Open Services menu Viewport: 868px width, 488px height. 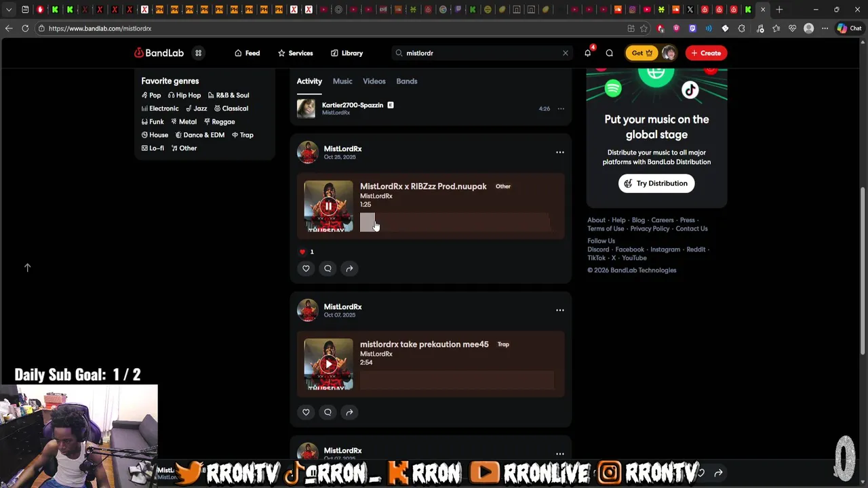pos(295,53)
